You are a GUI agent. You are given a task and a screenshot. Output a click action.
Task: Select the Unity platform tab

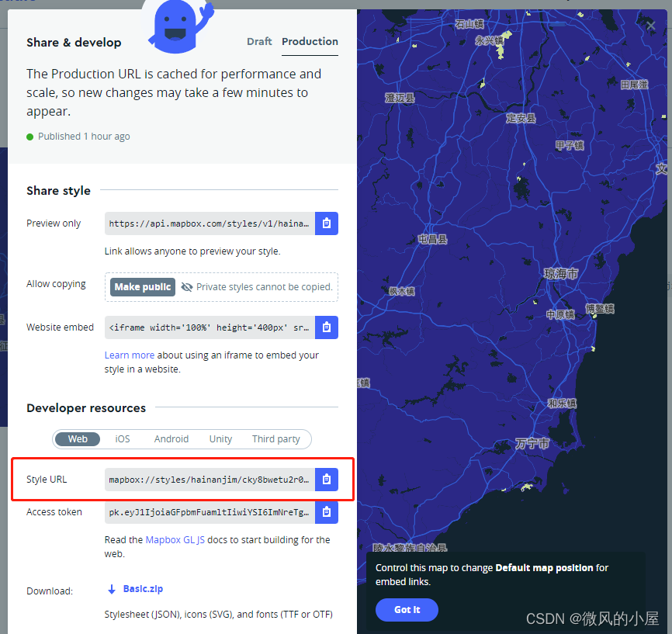[220, 439]
